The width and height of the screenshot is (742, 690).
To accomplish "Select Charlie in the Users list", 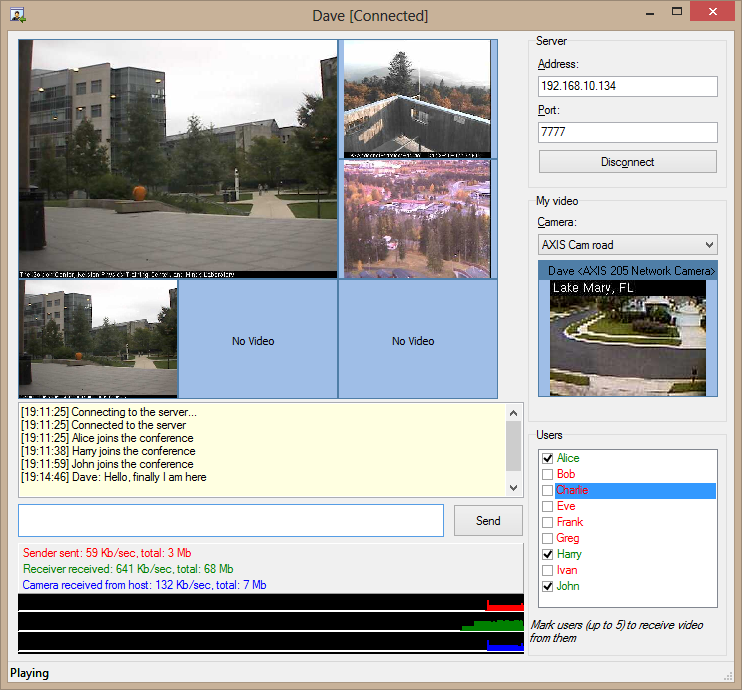I will click(x=572, y=490).
